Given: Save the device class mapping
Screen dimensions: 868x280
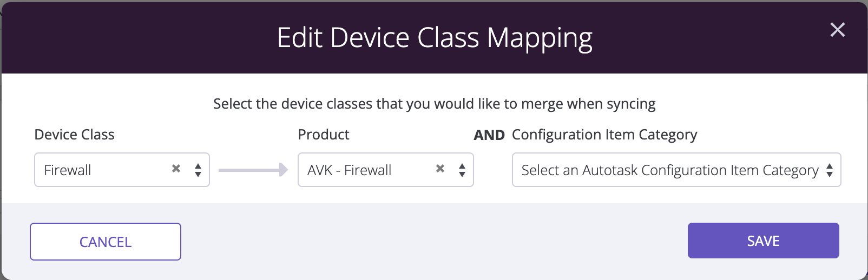Looking at the screenshot, I should [x=764, y=241].
